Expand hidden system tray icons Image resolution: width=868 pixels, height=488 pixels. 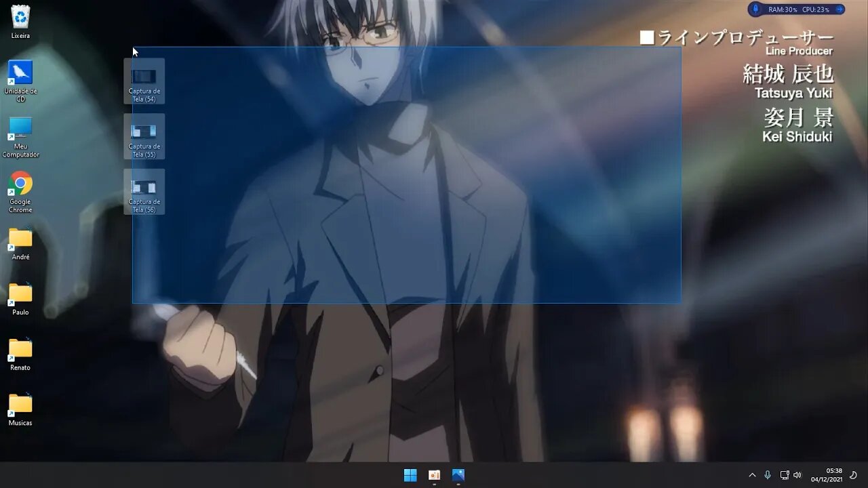[752, 475]
